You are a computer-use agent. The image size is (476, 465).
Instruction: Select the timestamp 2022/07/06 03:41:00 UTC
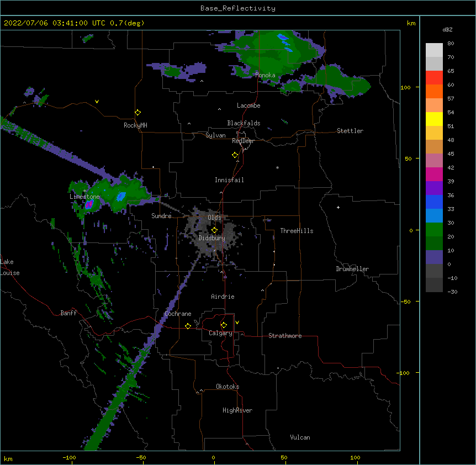(x=55, y=23)
